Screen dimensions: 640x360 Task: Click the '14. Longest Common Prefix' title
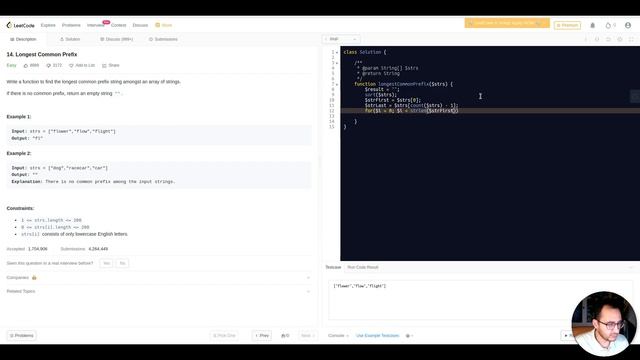pos(42,54)
